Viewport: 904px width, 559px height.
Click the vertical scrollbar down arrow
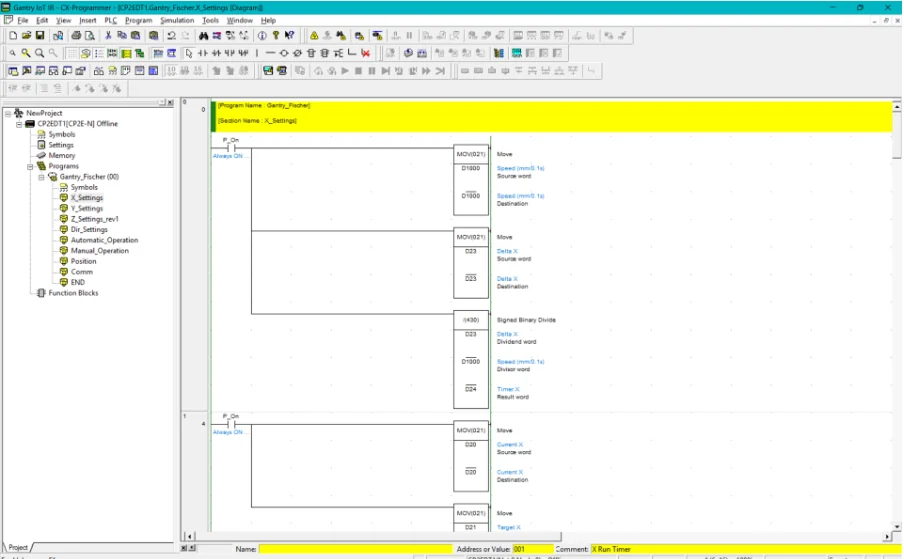pyautogui.click(x=897, y=527)
